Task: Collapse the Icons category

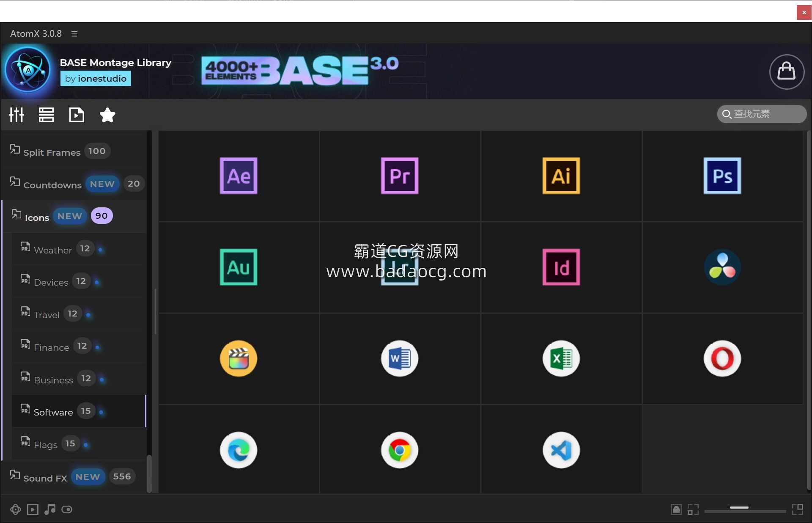Action: [74, 216]
